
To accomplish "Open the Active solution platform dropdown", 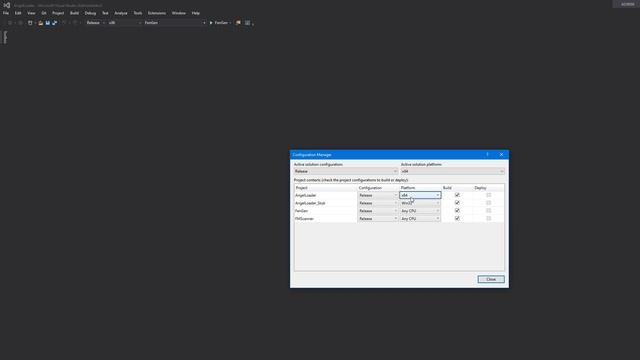I will [x=452, y=171].
